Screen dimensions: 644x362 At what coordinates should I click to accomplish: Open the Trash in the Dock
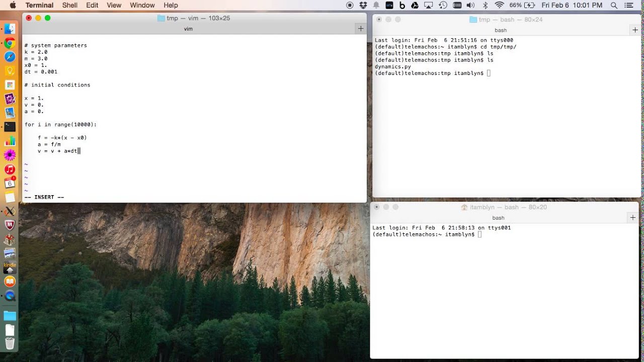(10, 343)
